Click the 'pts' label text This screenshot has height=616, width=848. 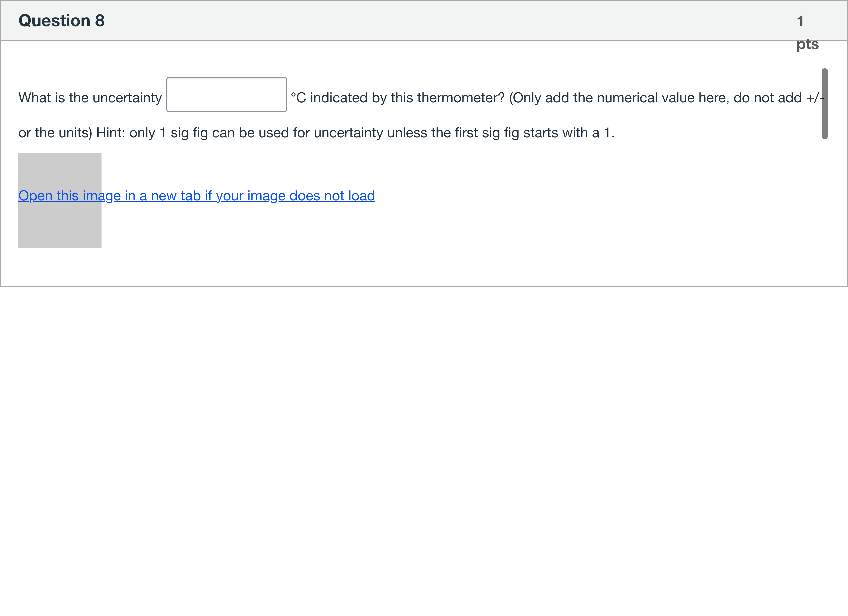click(x=807, y=44)
